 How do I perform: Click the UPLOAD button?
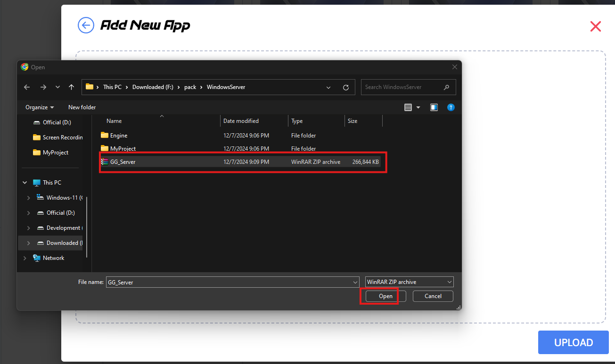point(573,342)
